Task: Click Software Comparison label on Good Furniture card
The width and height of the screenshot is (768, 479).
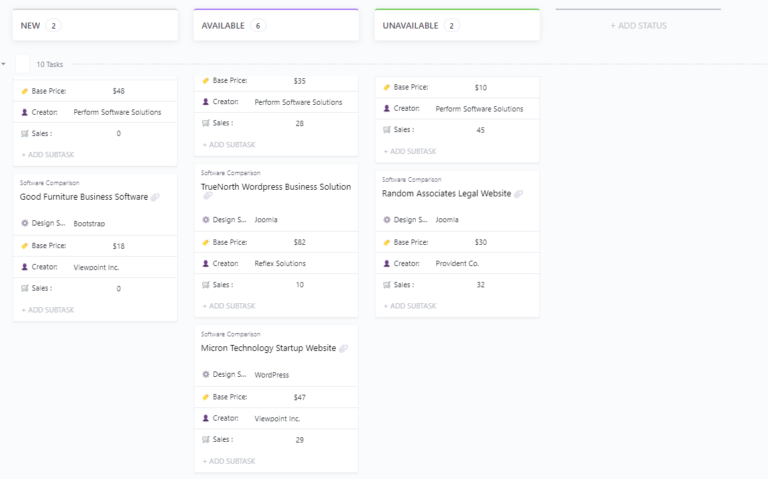Action: pos(49,183)
